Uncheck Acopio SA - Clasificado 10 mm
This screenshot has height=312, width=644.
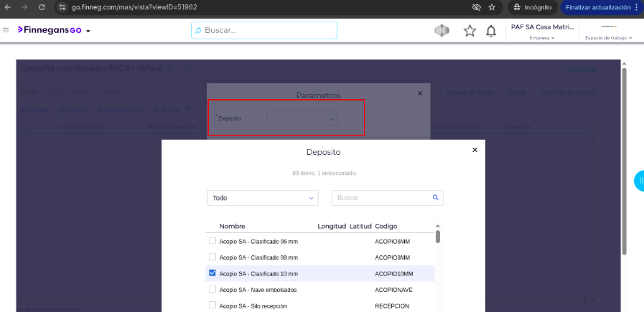tap(212, 273)
